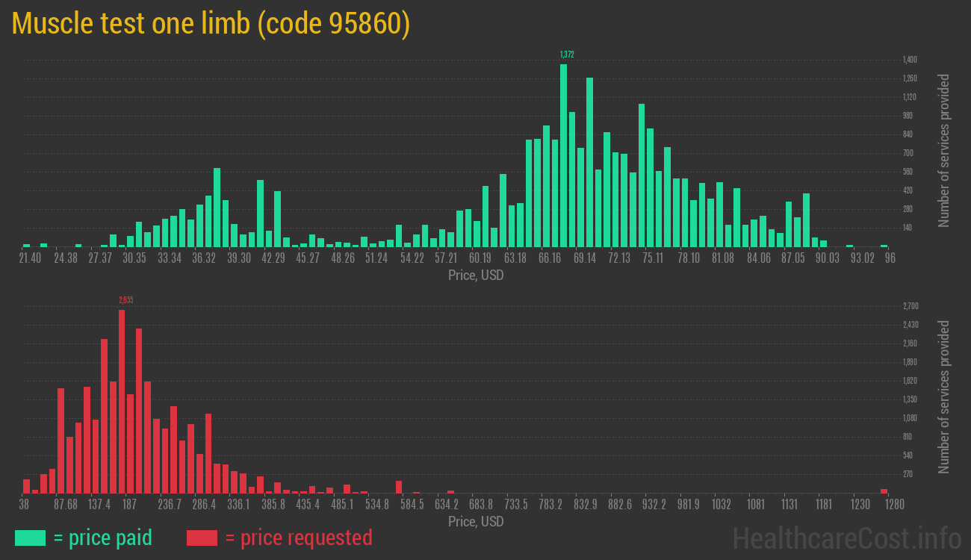Click the 1,372 peak value label
Screen dimensions: 971x560
pyautogui.click(x=567, y=55)
